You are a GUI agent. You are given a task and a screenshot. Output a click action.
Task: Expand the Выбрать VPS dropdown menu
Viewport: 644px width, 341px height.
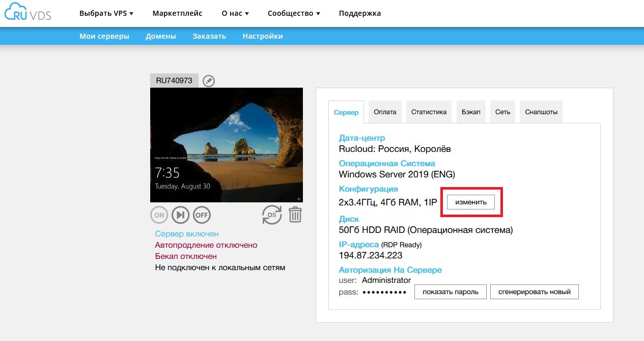[x=106, y=13]
